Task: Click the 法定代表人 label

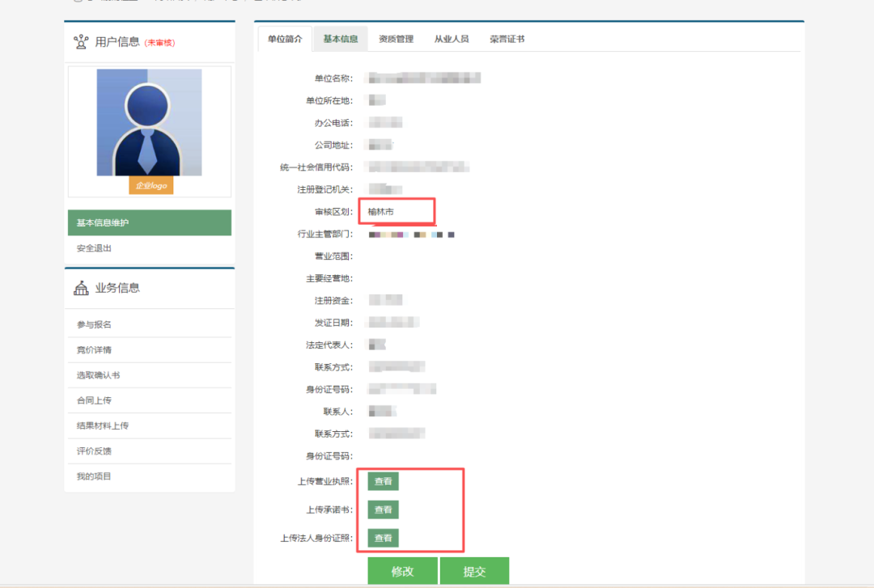Action: tap(329, 345)
